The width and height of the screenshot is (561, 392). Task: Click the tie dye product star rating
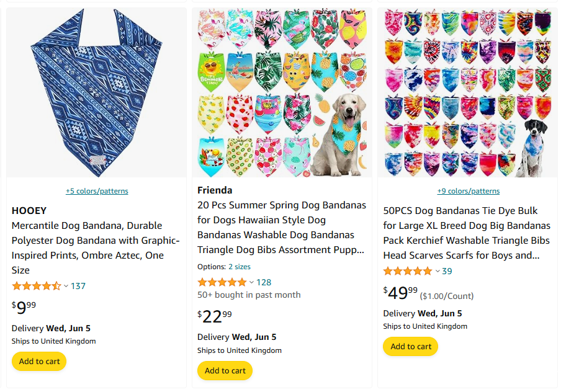pyautogui.click(x=407, y=271)
